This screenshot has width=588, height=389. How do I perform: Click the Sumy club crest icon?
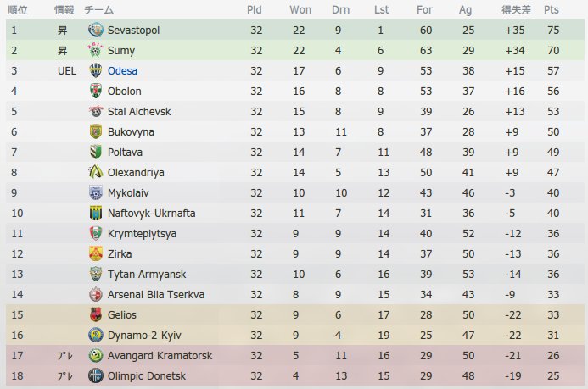pos(96,50)
